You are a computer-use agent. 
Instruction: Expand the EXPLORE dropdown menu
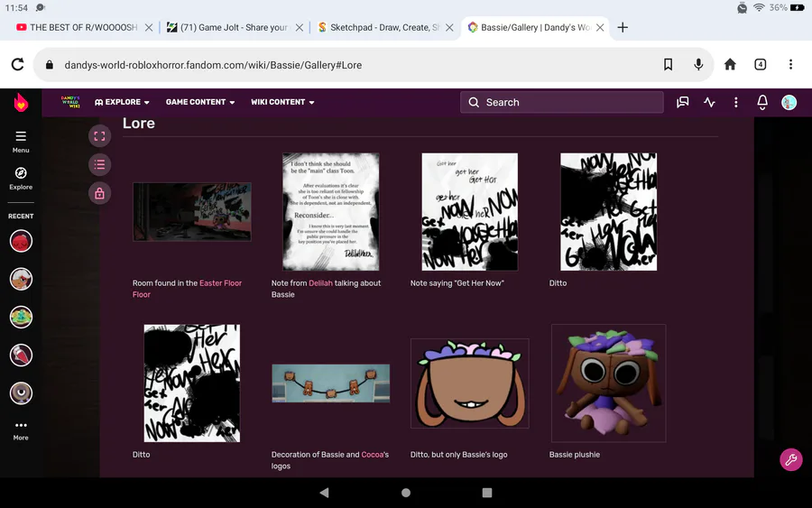[x=122, y=102]
